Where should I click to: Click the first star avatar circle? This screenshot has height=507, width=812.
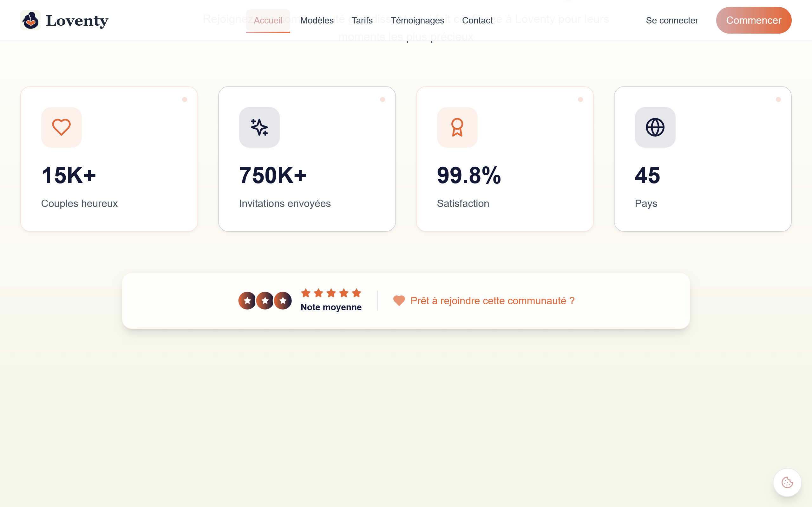247,300
